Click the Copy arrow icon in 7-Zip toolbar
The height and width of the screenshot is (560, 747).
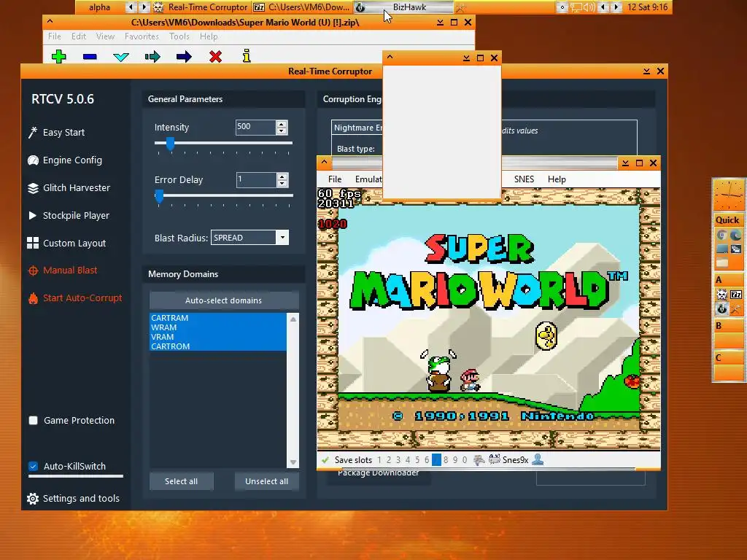coord(152,57)
